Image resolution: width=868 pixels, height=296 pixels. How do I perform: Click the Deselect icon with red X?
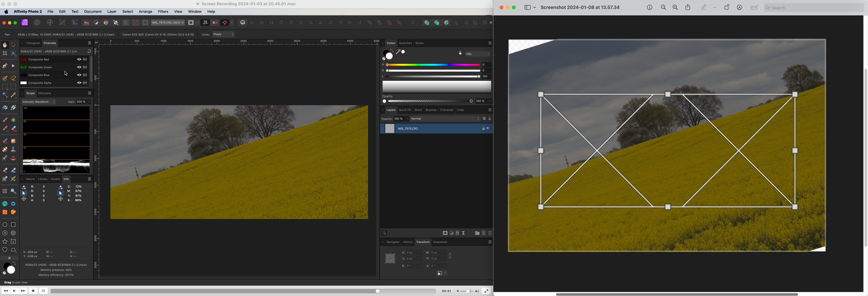(135, 23)
